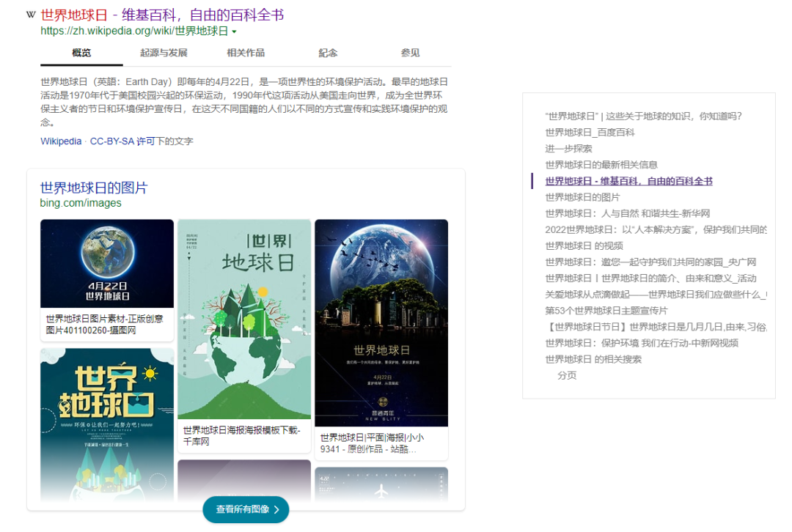
Task: Jump to 世界地球日_百度百科 entry
Action: click(590, 133)
